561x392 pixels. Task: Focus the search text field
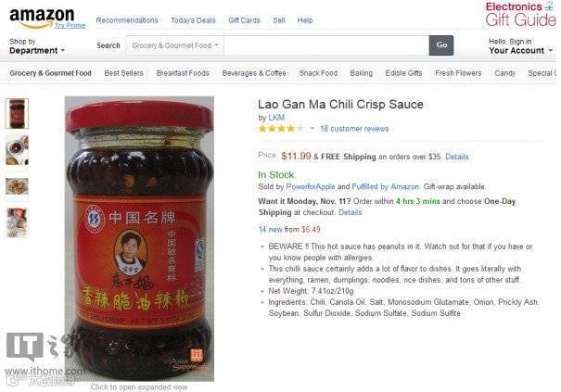pyautogui.click(x=326, y=45)
